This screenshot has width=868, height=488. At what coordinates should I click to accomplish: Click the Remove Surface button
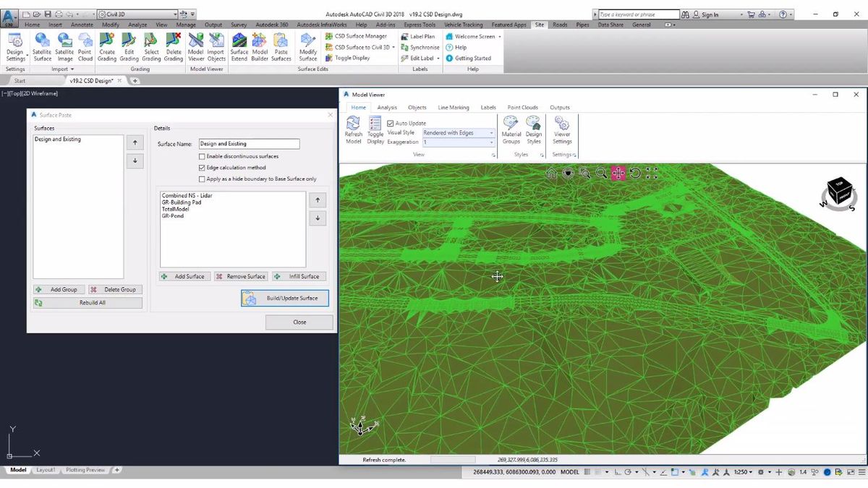(241, 276)
